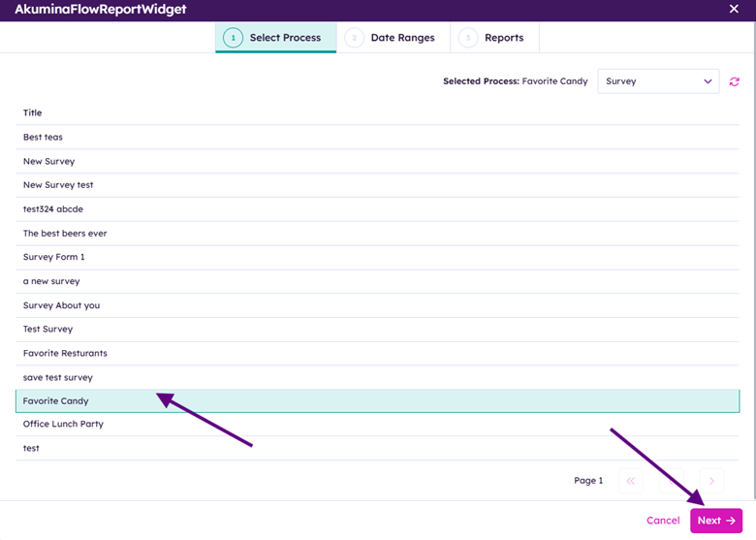This screenshot has height=540, width=756.
Task: Click the Page 1 indicator text
Action: click(588, 480)
